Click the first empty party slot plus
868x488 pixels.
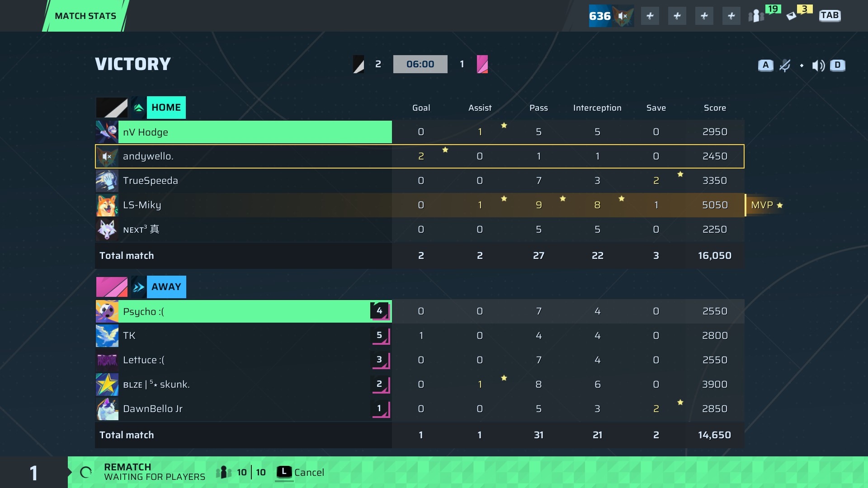[650, 16]
